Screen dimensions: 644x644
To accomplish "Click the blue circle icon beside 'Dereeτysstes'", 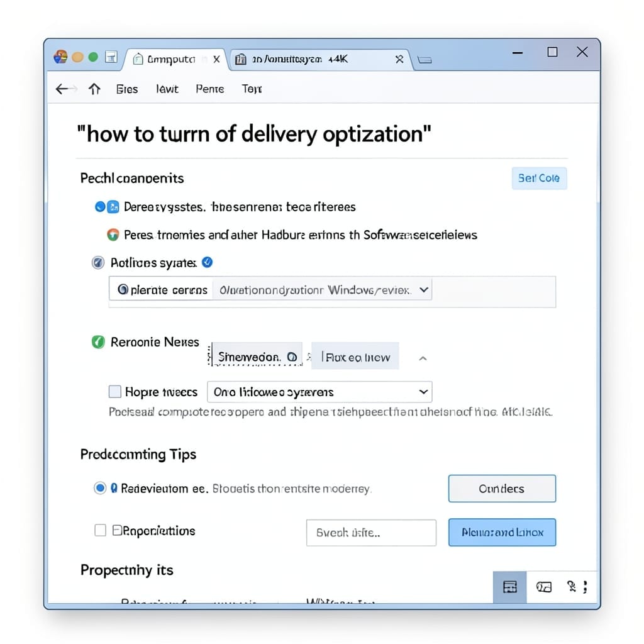I will coord(100,206).
